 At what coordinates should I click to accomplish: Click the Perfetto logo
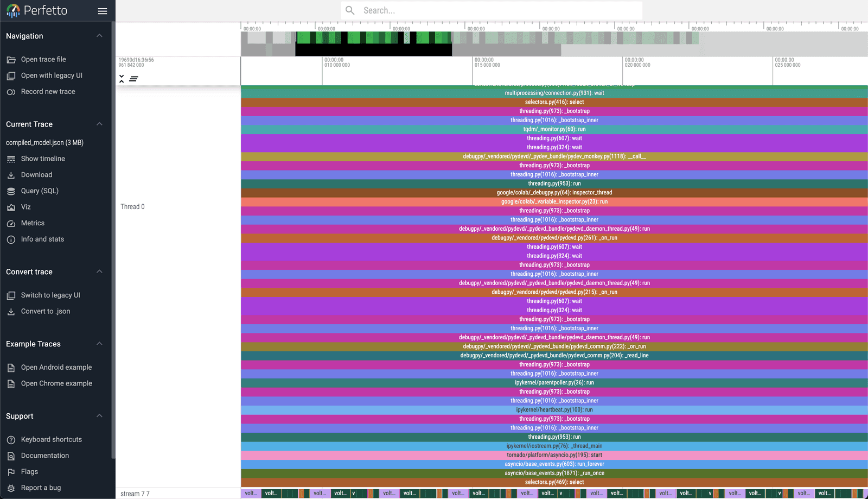(x=37, y=11)
